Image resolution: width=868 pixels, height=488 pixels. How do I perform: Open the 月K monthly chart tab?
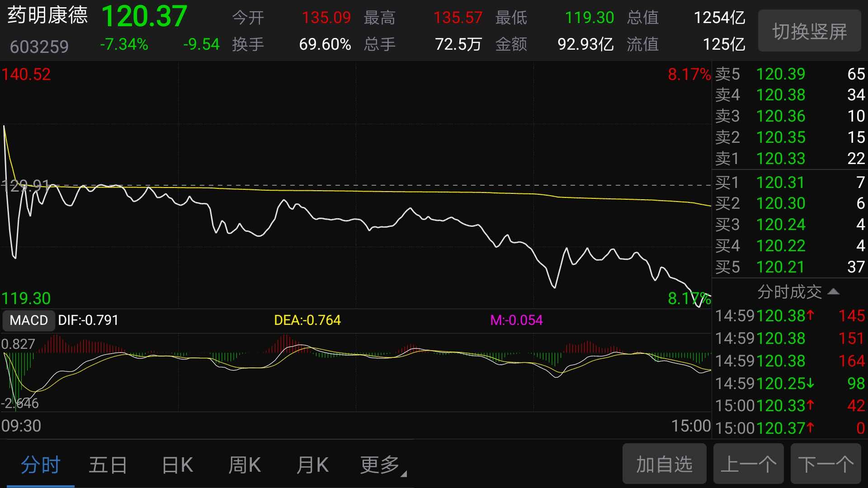[x=312, y=465]
